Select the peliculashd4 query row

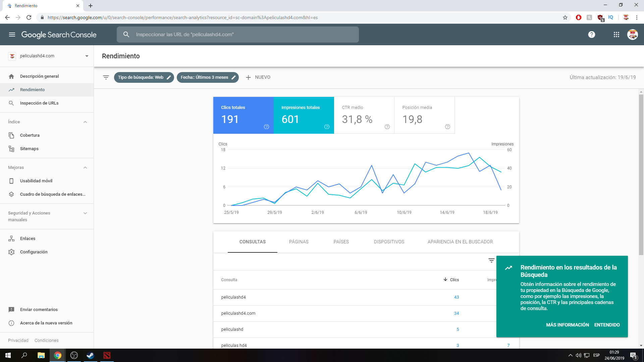click(x=355, y=297)
